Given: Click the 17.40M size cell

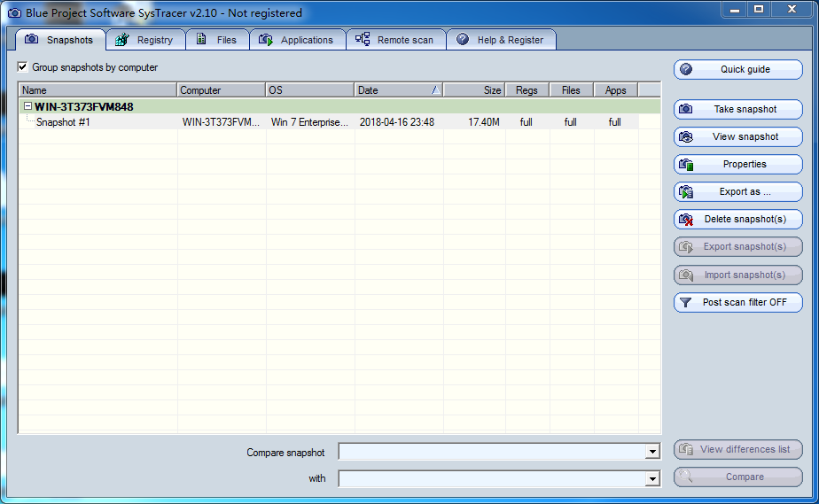Looking at the screenshot, I should tap(484, 122).
